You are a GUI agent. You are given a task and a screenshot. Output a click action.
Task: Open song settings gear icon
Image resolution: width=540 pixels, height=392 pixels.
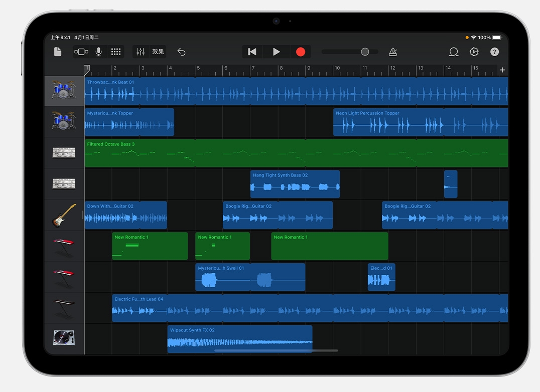coord(474,52)
